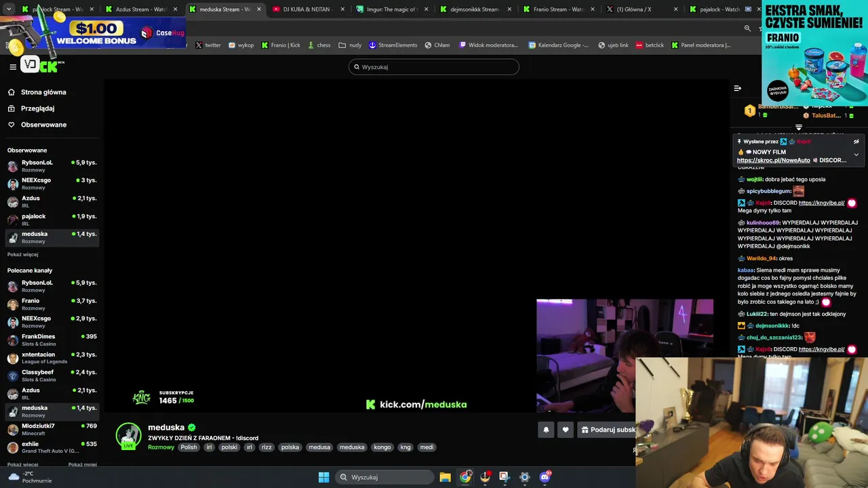868x488 pixels.
Task: Open pajalock channel in the sidebar
Action: point(52,220)
